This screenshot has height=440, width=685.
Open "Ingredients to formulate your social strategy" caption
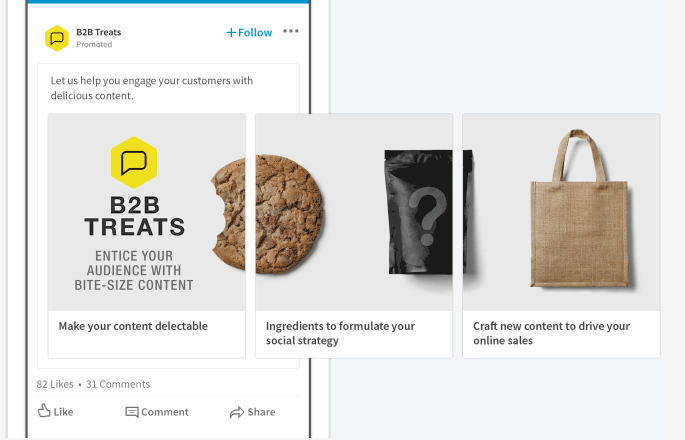(x=340, y=333)
